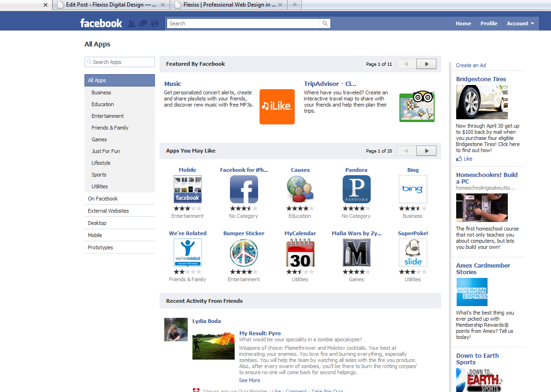Screen dimensions: 551x392
Task: Expand the Account dropdown menu
Action: coord(520,23)
